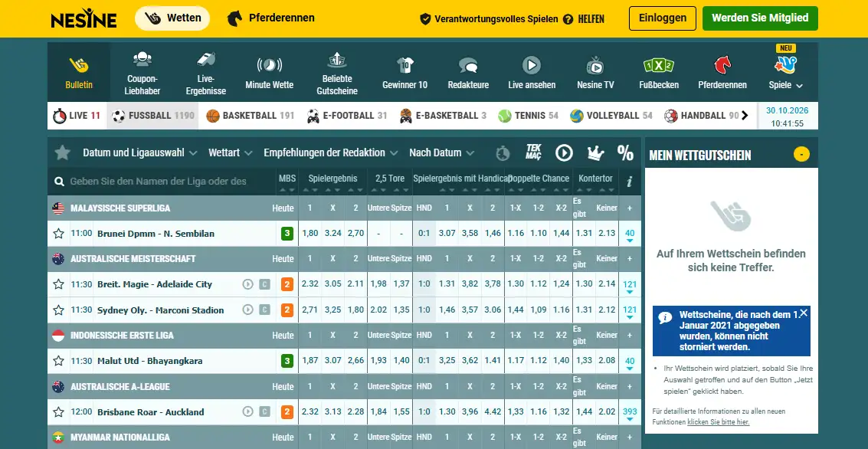Show more sports with the right arrow
The image size is (868, 449).
tap(745, 116)
